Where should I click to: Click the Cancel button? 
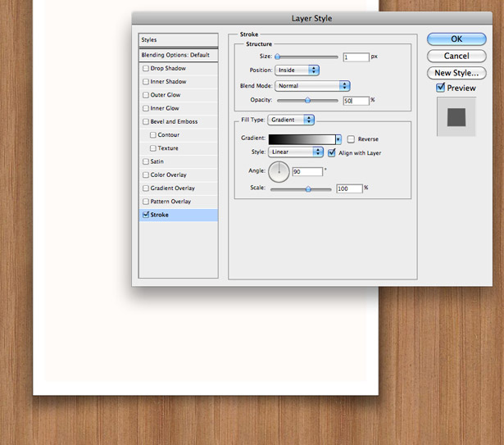tap(456, 56)
